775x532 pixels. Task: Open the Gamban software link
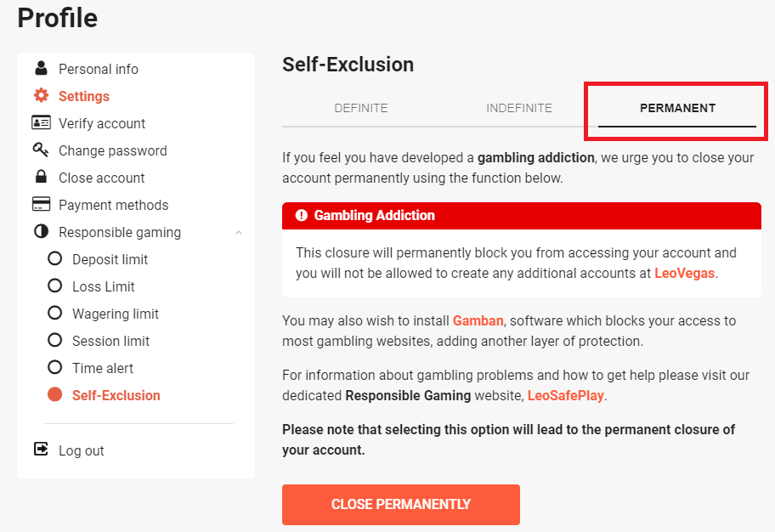[x=478, y=321]
